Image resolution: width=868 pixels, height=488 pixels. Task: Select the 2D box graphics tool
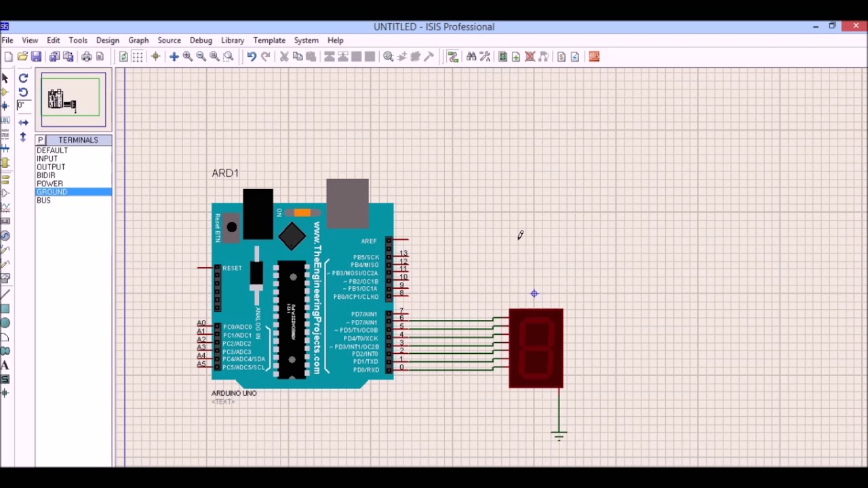(5, 308)
